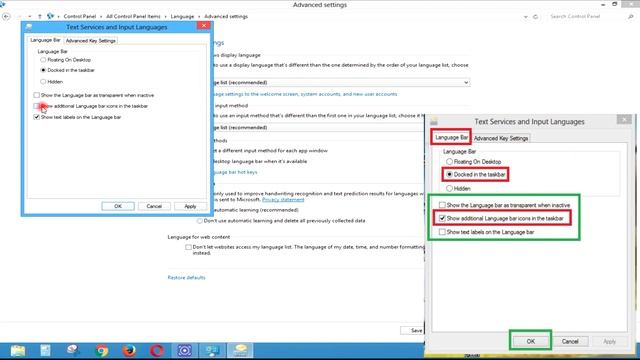
Task: Click into the Search Control Panel field
Action: click(x=587, y=16)
